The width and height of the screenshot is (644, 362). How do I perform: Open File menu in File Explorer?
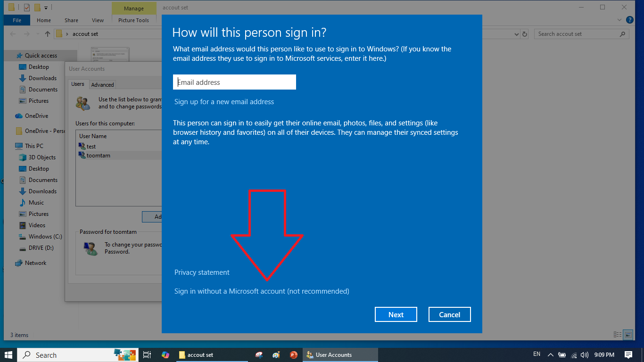pyautogui.click(x=17, y=20)
